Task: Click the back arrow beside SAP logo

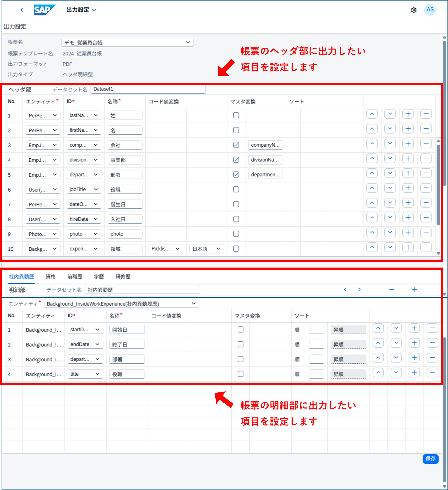Action: coord(22,10)
